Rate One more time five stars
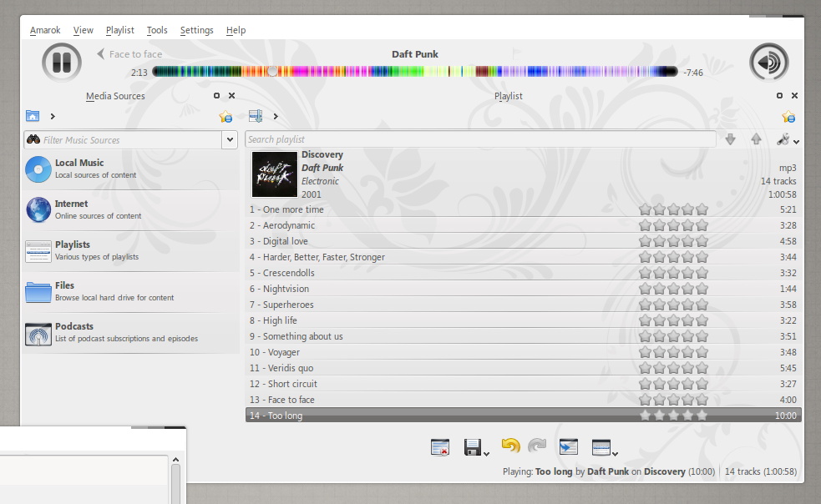This screenshot has width=821, height=504. (702, 209)
